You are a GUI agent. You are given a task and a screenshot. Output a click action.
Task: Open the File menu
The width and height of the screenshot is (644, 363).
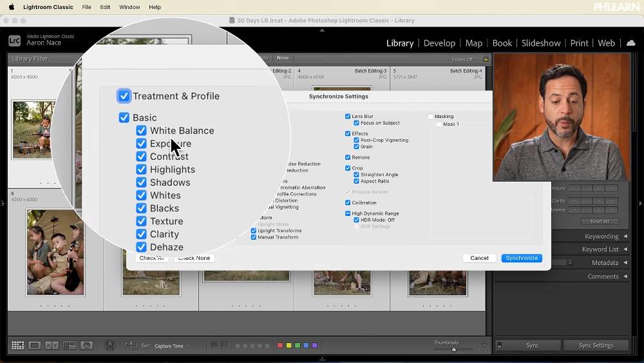(86, 7)
